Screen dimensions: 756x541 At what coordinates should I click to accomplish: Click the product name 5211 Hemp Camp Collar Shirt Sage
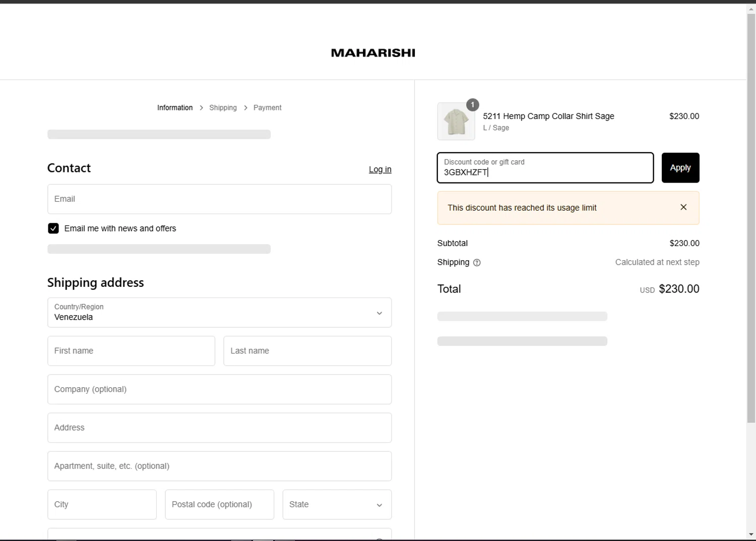(548, 116)
